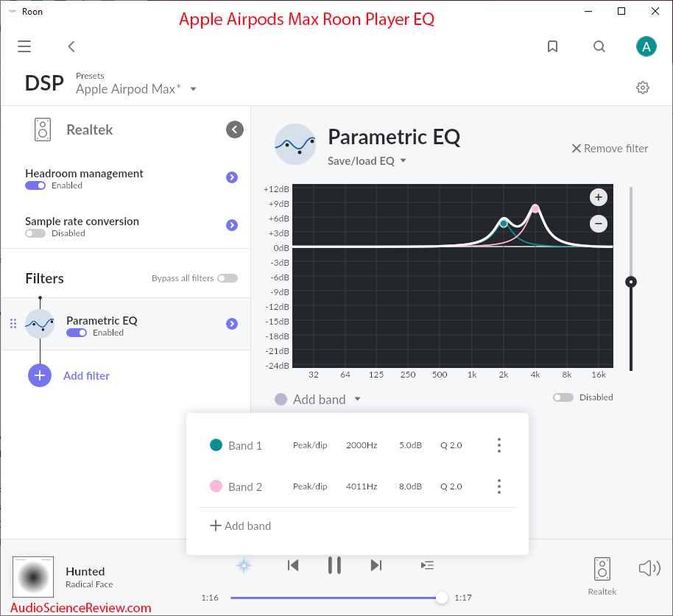Click the pink Band 2 point on graph

pyautogui.click(x=535, y=209)
